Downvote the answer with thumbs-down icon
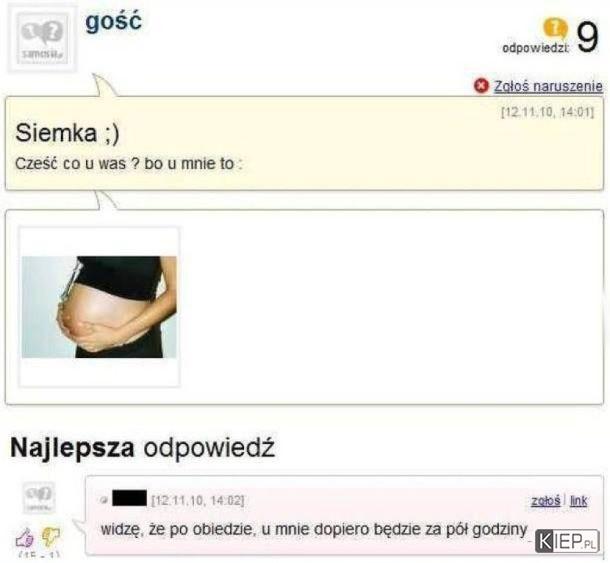Viewport: 610px width, 563px height. [x=51, y=537]
